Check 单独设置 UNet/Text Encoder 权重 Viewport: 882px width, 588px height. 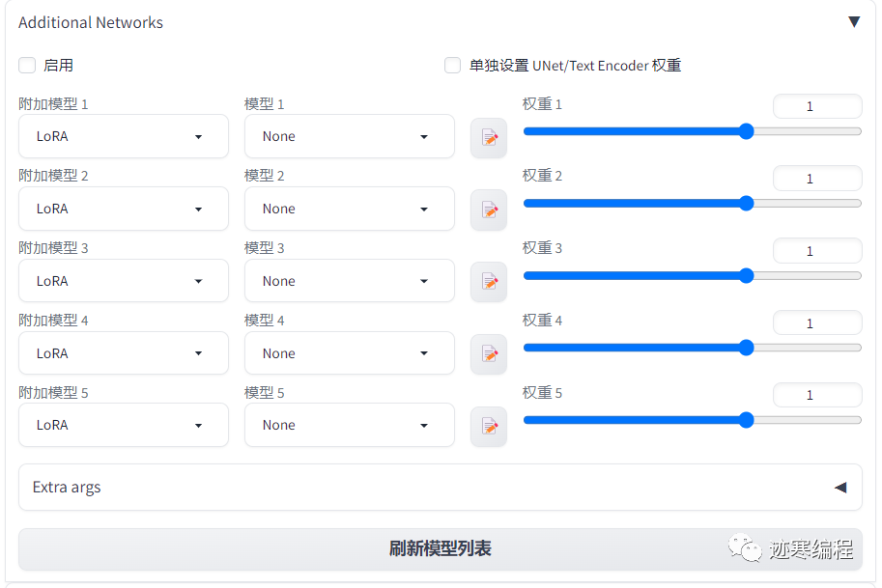click(452, 65)
